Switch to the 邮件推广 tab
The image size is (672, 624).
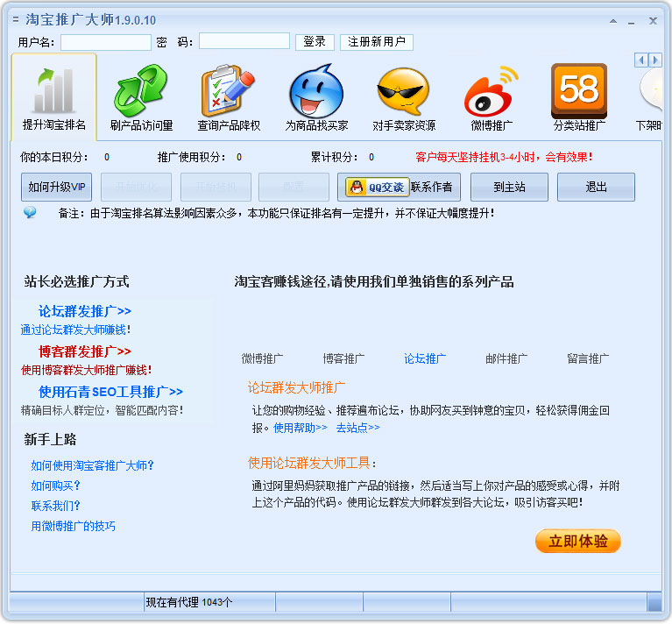click(x=506, y=358)
